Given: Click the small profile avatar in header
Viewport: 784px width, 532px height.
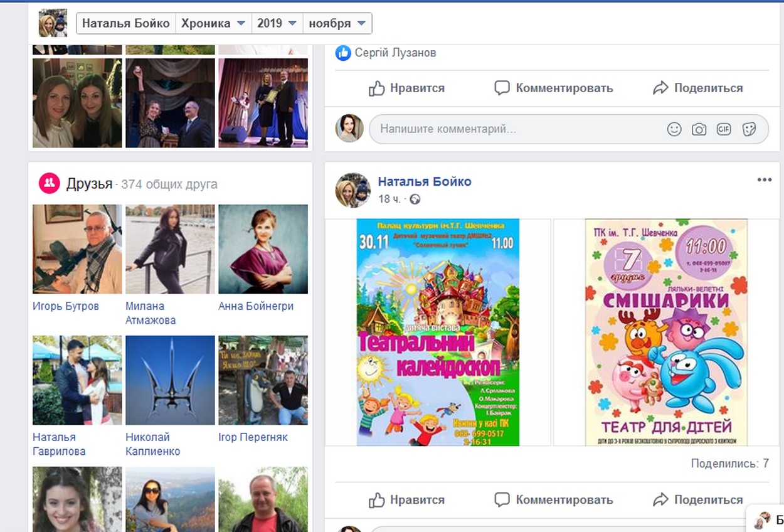Looking at the screenshot, I should [x=53, y=23].
